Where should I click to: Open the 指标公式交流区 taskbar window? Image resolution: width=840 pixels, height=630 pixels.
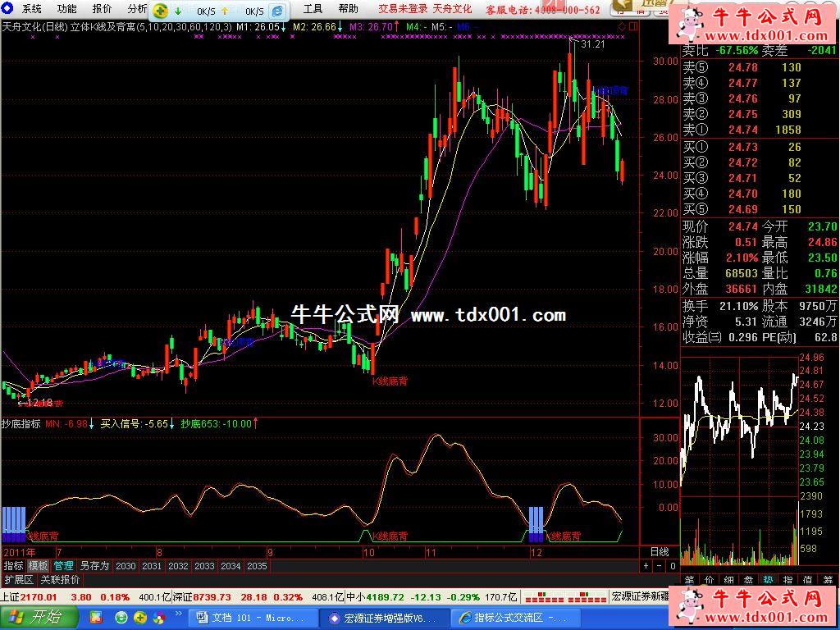[515, 617]
